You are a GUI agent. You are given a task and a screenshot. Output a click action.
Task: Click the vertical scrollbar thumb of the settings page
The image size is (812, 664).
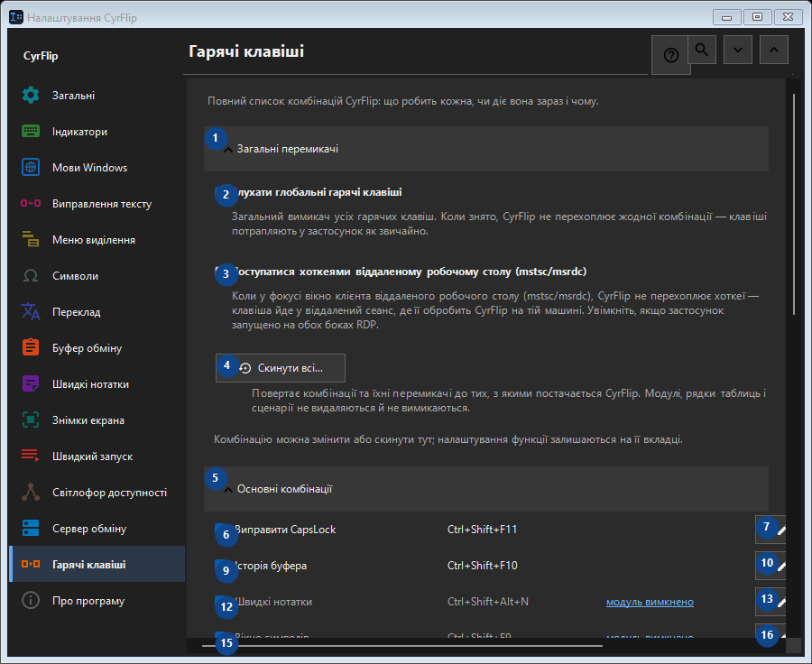794,204
